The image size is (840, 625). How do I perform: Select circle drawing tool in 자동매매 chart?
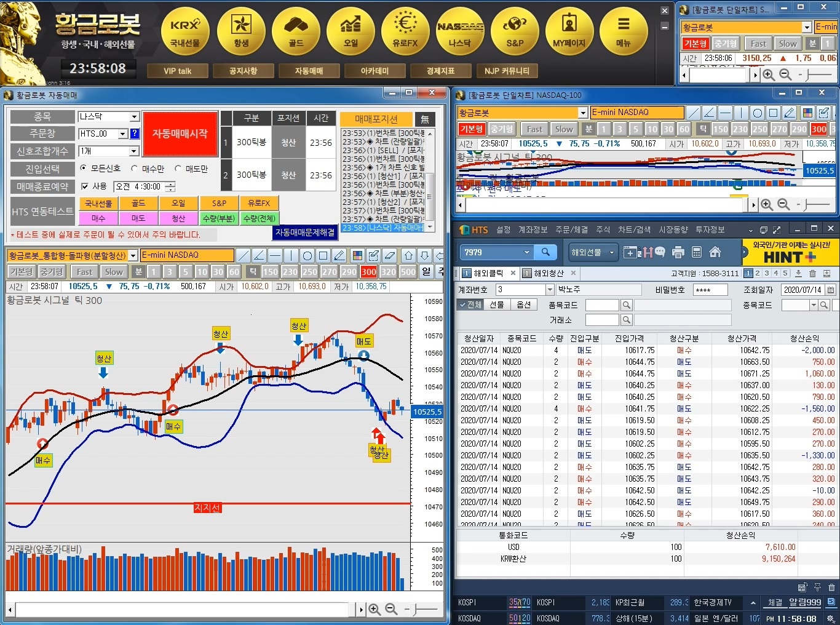(307, 255)
